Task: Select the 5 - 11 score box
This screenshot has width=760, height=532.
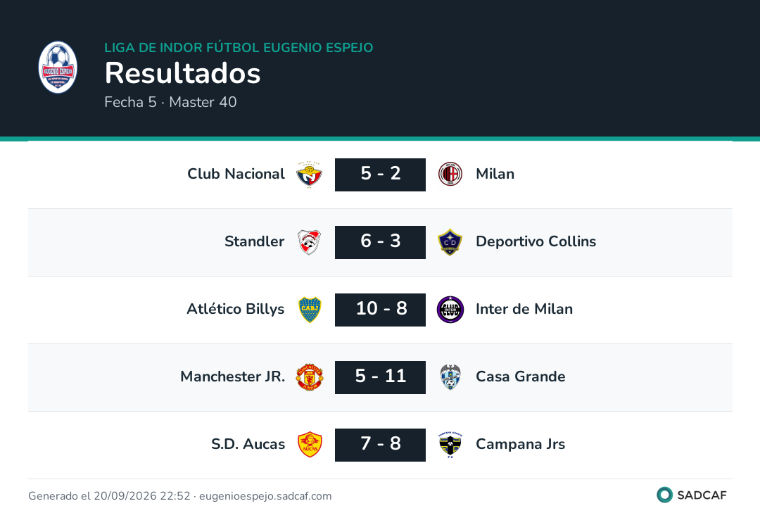Action: point(381,377)
